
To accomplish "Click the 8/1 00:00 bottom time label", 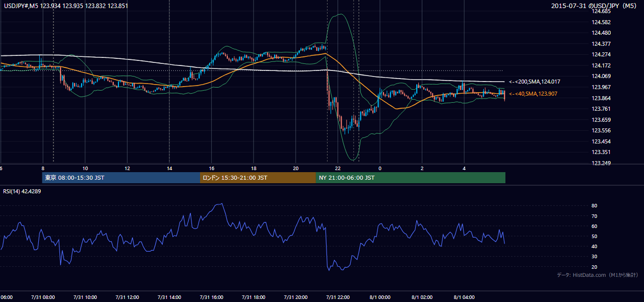I will 380,297.
